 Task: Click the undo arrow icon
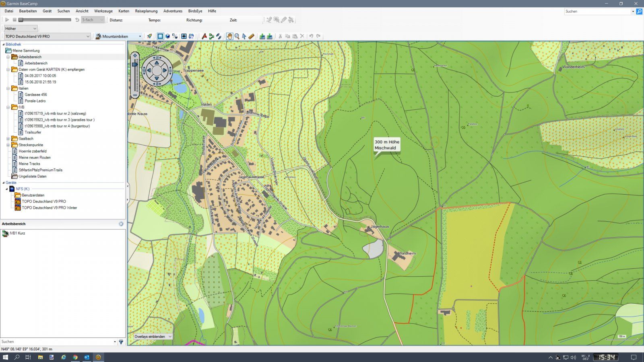point(311,36)
